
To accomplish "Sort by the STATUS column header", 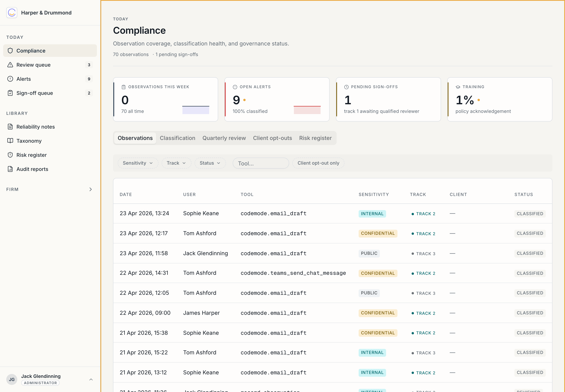I will point(523,194).
